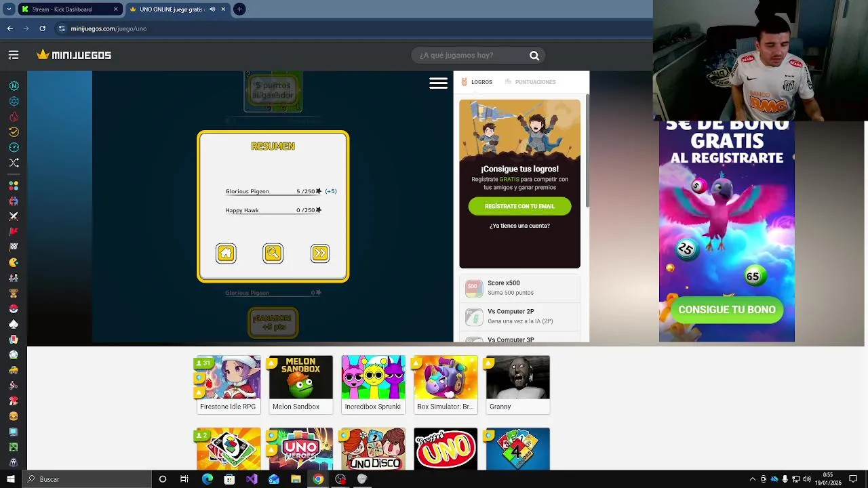Screen dimensions: 868x488
Task: Open the teddy bear category icon
Action: 14,293
